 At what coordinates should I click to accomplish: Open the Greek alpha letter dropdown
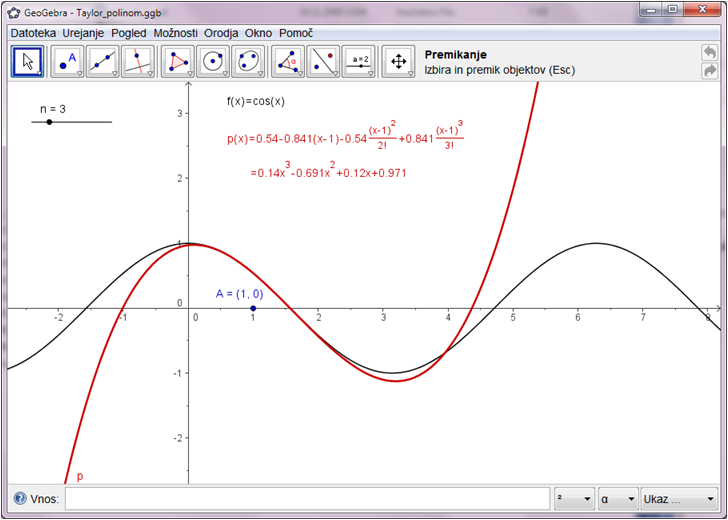pos(618,499)
